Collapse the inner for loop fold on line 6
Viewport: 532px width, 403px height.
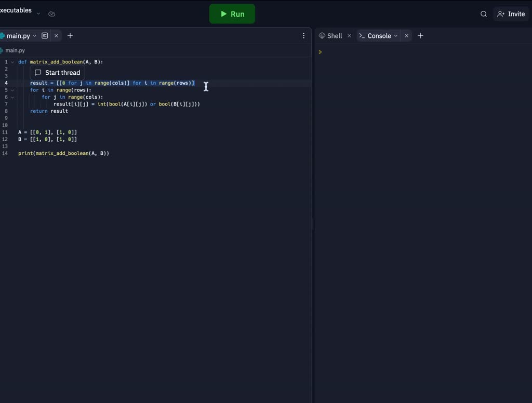[12, 97]
